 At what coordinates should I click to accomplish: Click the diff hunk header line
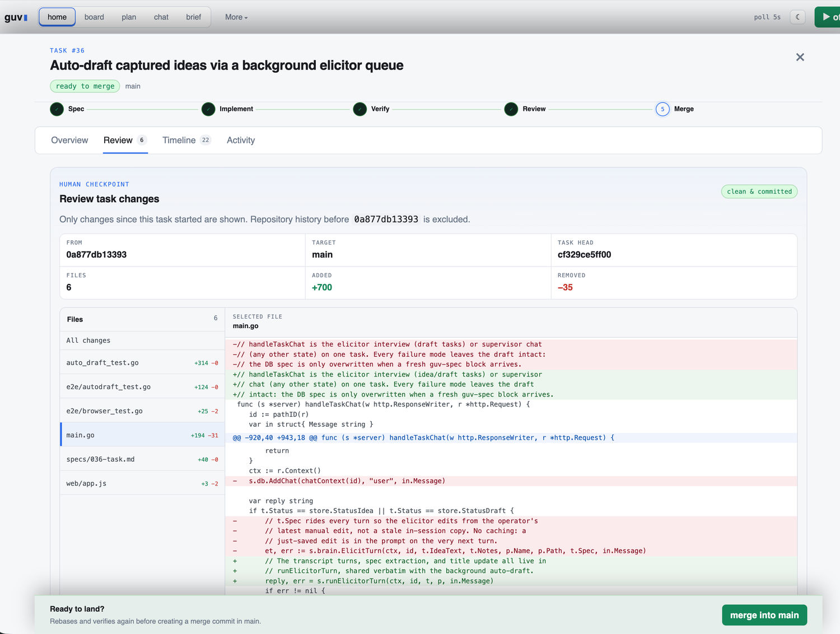pos(511,438)
